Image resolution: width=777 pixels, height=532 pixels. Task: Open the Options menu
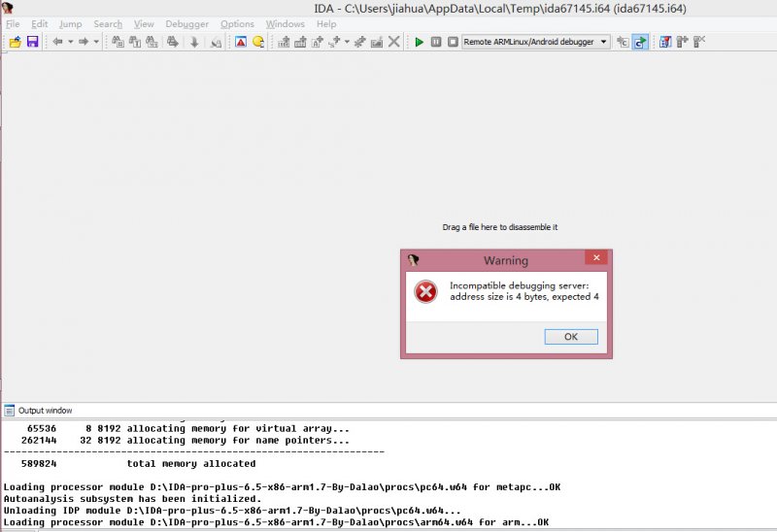point(237,23)
